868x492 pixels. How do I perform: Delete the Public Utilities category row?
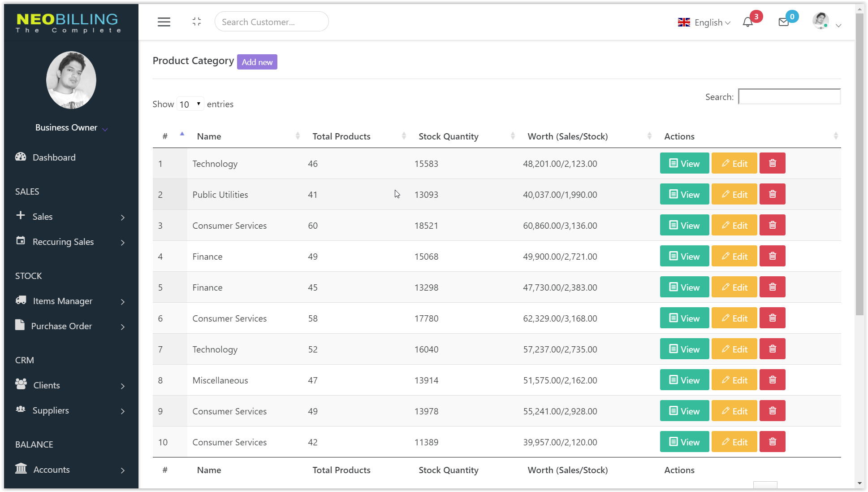coord(772,194)
